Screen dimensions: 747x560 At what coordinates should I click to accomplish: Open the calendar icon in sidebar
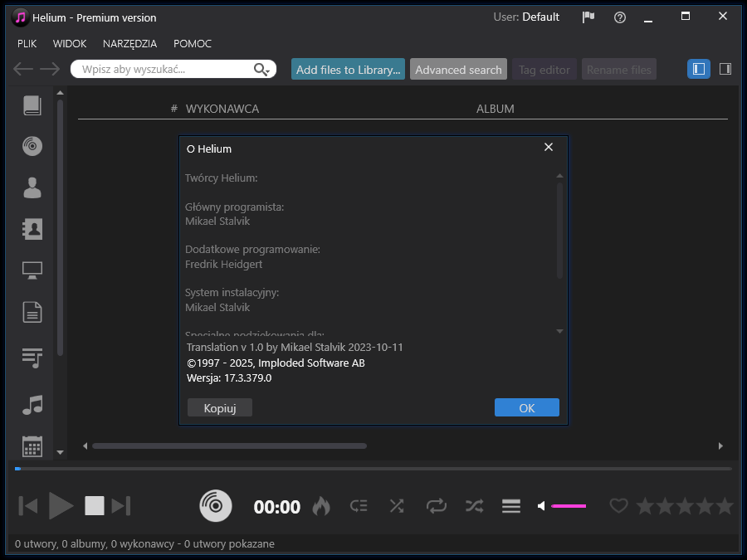tap(32, 446)
